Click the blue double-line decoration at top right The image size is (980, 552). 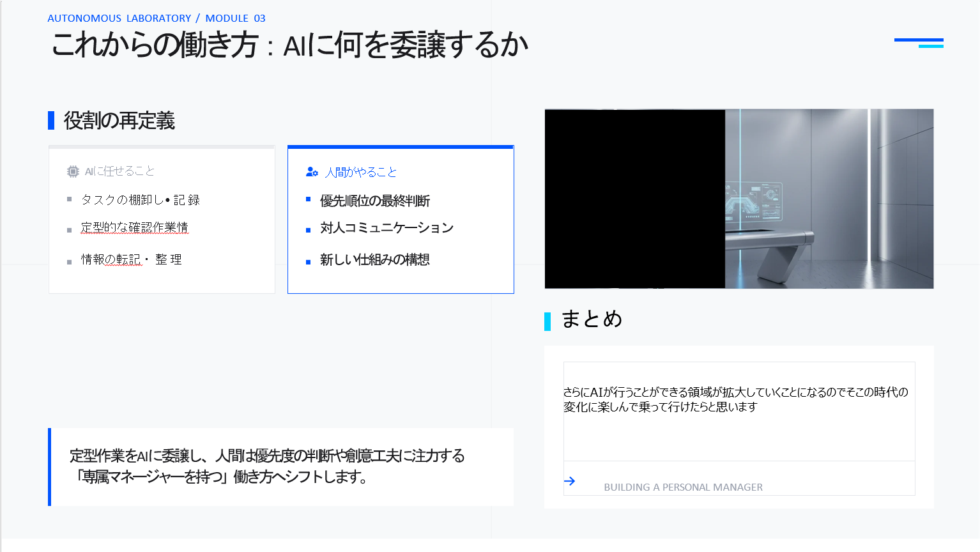(919, 43)
